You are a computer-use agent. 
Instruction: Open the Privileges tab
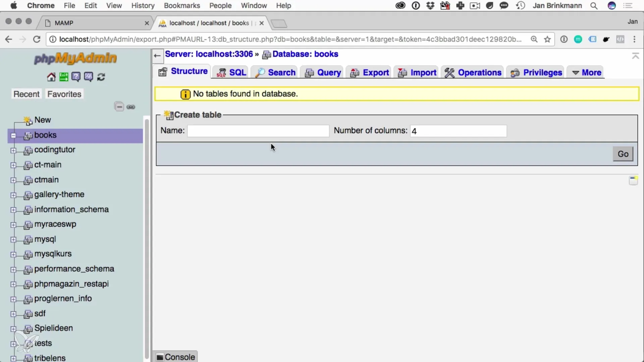click(x=536, y=72)
